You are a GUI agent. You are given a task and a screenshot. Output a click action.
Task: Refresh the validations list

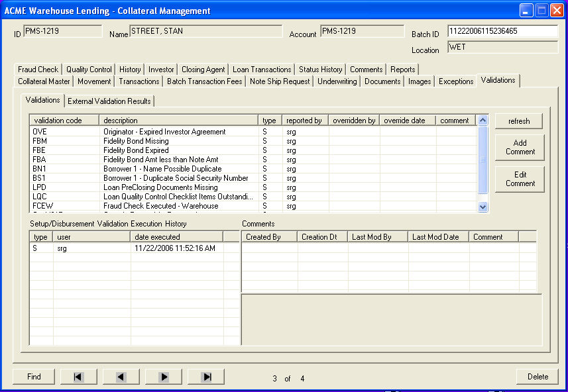tap(519, 121)
